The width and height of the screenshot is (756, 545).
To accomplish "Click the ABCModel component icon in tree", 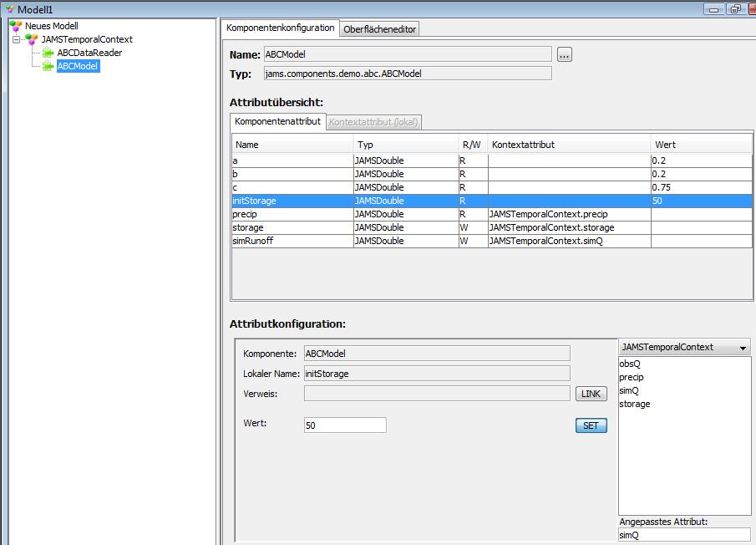I will 48,66.
